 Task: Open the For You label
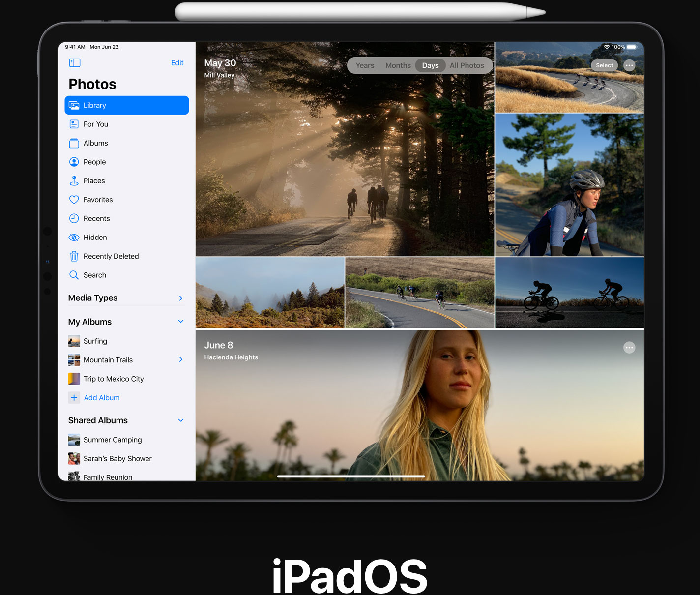pos(96,124)
